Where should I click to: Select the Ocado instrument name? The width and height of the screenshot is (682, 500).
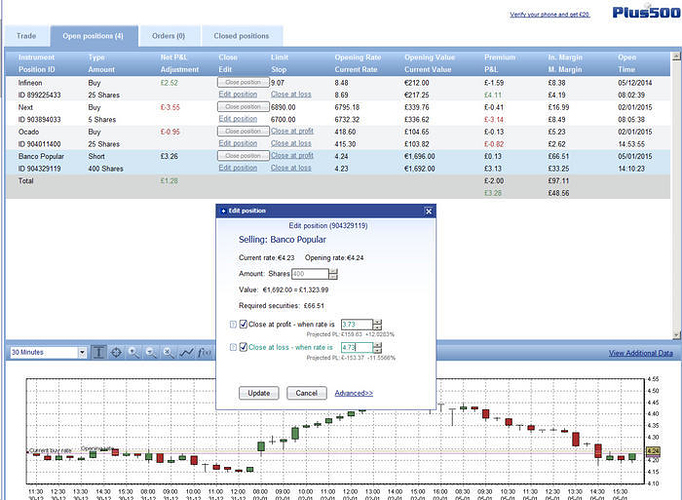(x=29, y=131)
